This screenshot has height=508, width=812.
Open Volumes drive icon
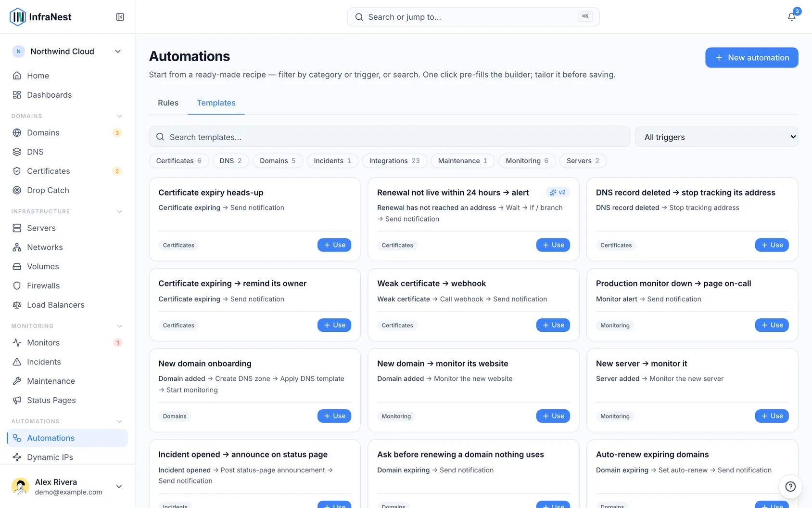(17, 266)
